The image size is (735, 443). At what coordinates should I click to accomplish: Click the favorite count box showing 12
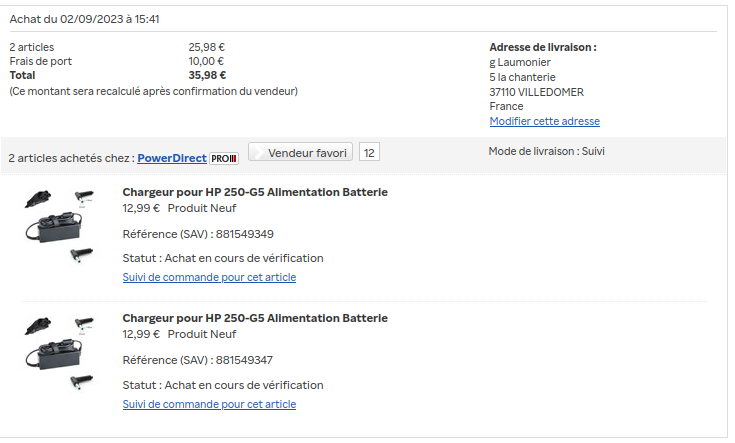click(x=369, y=153)
